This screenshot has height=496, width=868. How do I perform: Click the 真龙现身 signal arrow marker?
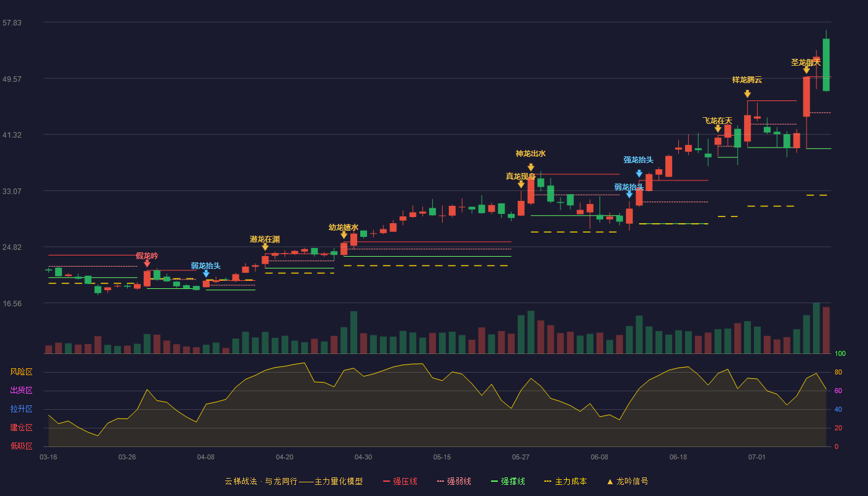521,184
